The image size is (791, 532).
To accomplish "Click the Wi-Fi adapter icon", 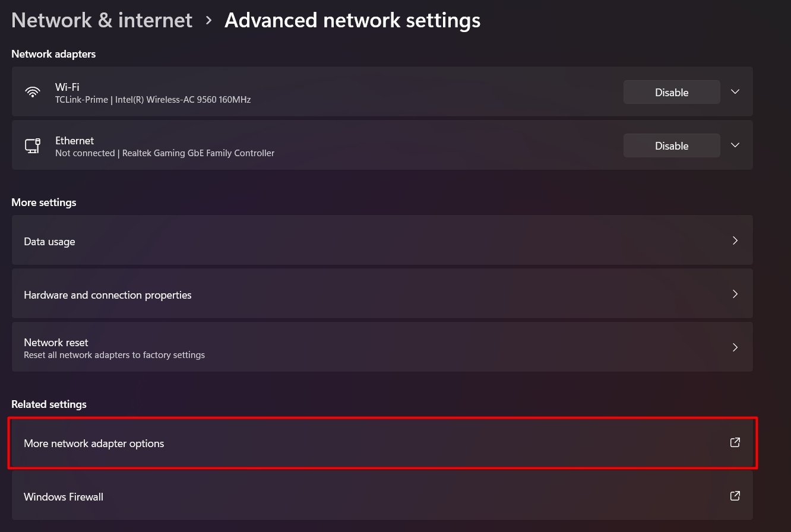I will tap(33, 92).
